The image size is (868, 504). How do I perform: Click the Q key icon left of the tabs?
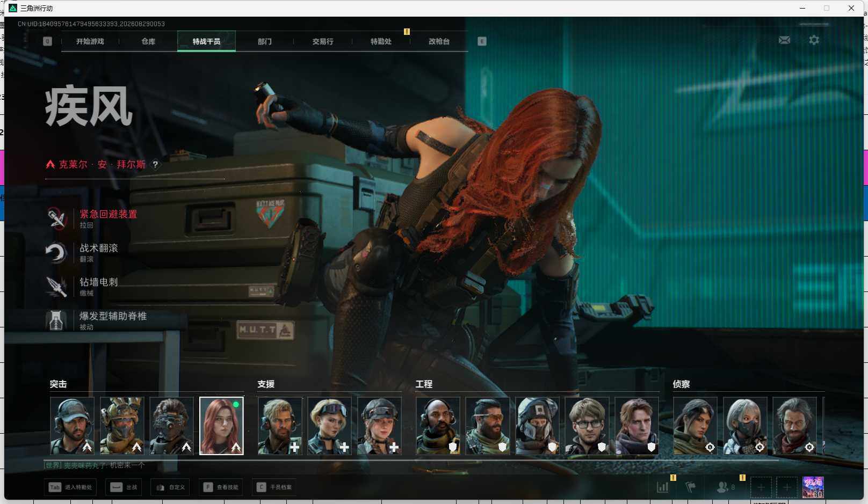(48, 41)
